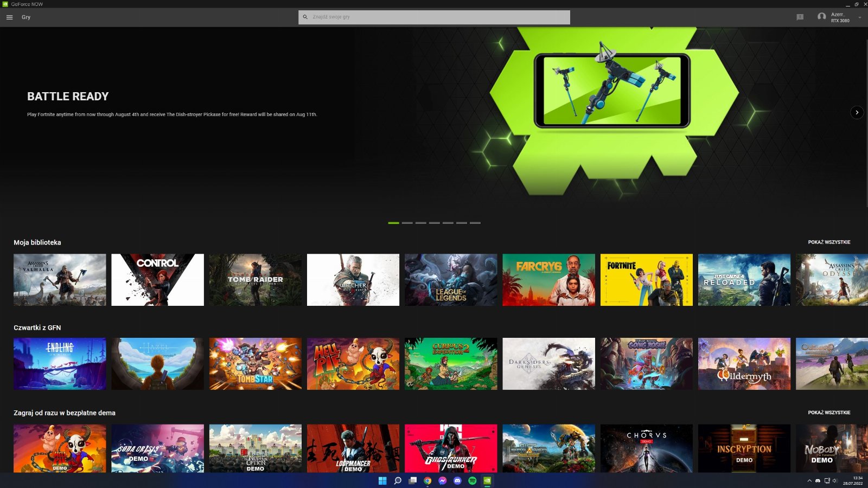Screen dimensions: 868x488
Task: Open the Fortnite library tile
Action: click(x=647, y=280)
